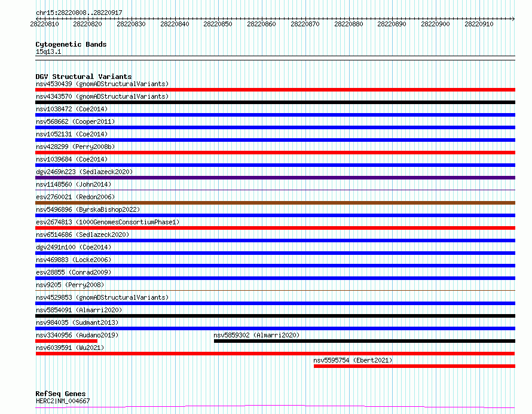This screenshot has height=414, width=532.
Task: Open nsv984035 (Sudmant2013) variant
Action: [77, 322]
